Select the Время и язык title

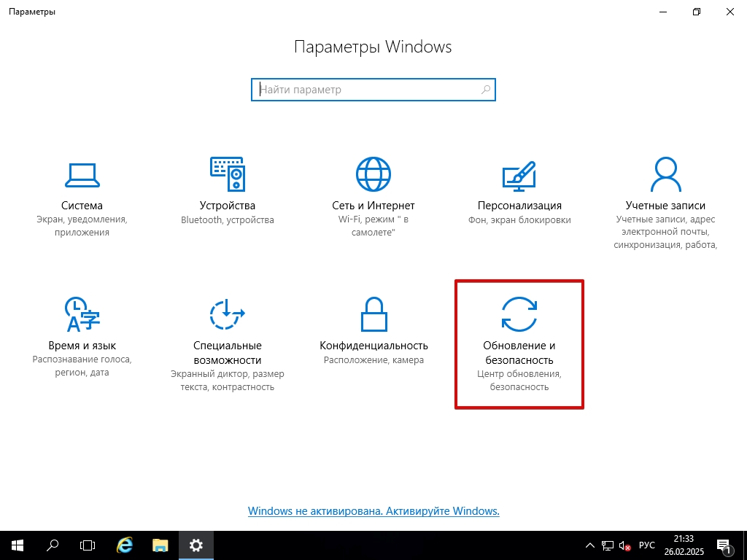(x=82, y=345)
